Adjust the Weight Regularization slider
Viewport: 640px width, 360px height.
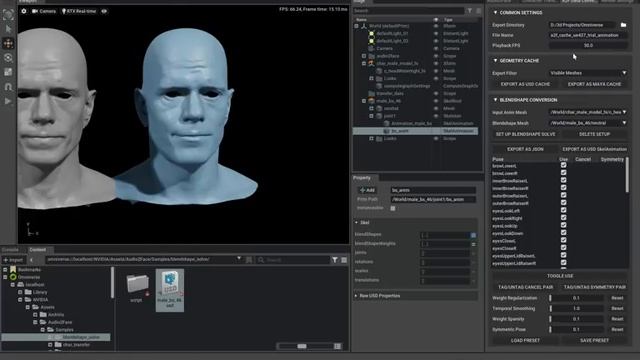[x=576, y=298]
